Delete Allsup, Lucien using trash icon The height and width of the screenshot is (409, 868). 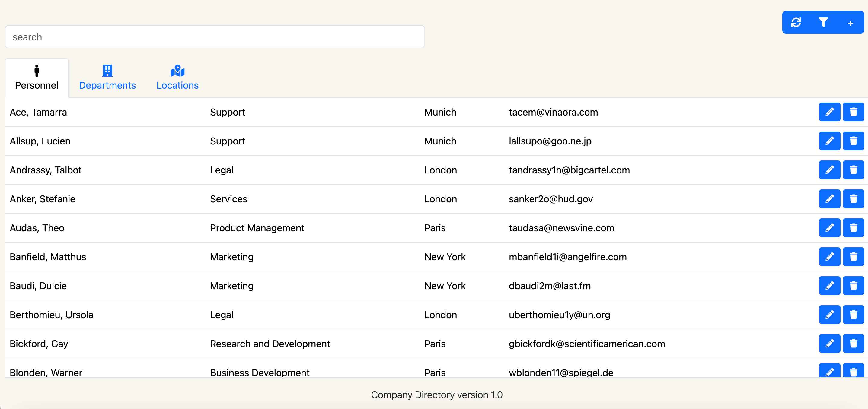pos(853,141)
